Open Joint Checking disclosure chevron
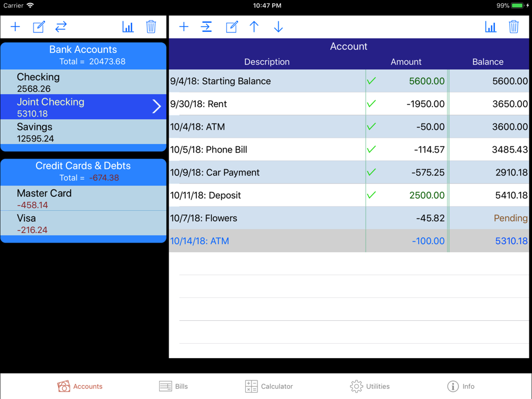 coord(156,106)
